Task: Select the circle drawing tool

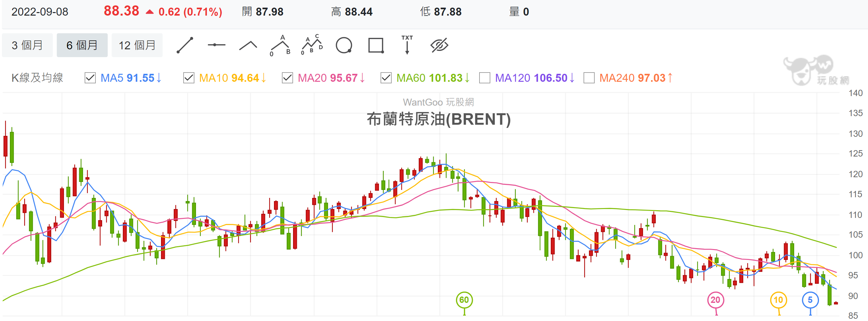Action: pos(344,45)
